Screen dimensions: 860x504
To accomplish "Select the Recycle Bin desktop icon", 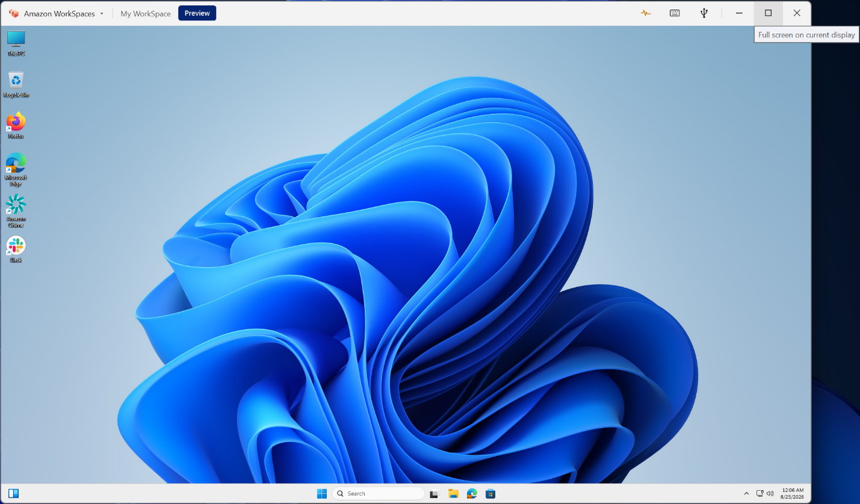I will pyautogui.click(x=16, y=85).
